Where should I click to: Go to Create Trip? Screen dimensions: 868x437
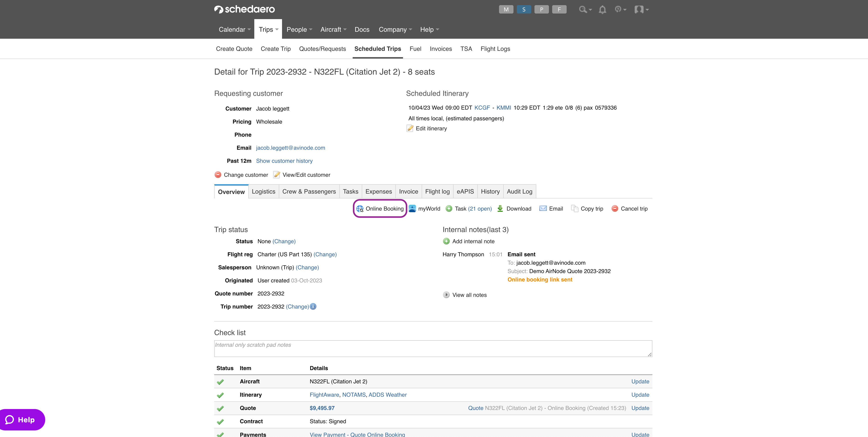pyautogui.click(x=276, y=49)
